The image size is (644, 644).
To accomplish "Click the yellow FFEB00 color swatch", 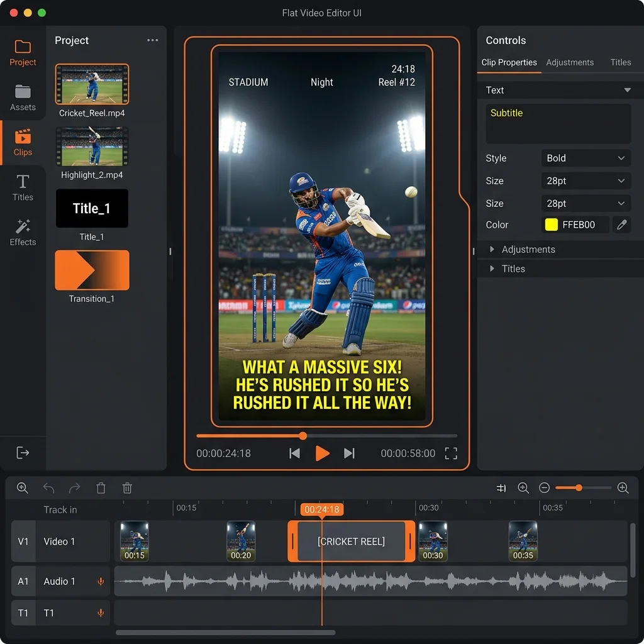I will click(x=551, y=225).
